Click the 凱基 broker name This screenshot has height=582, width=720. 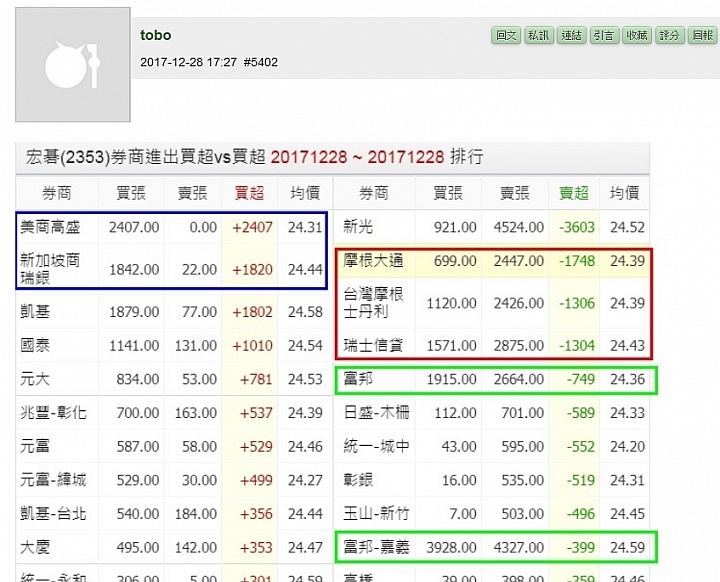[35, 312]
